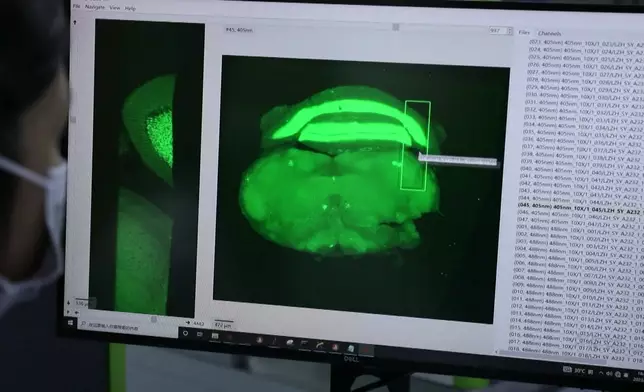Click the volume icon in the system tray
This screenshot has width=644, height=392.
(x=610, y=374)
